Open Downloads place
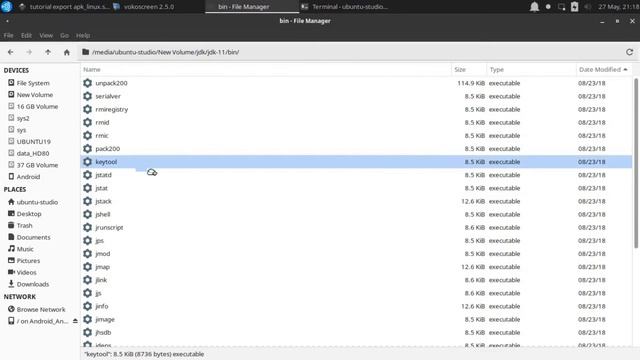 pyautogui.click(x=33, y=284)
